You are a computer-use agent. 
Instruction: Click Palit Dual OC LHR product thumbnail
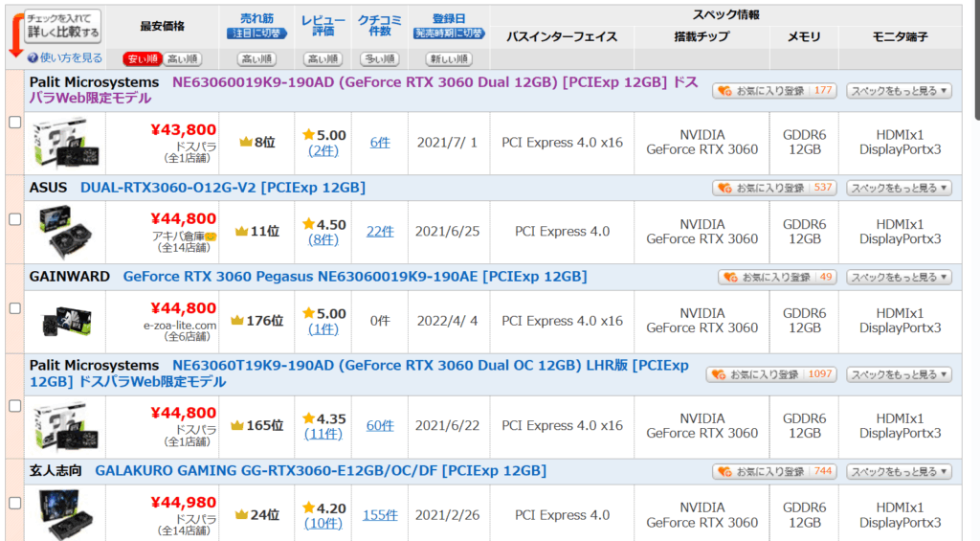tap(66, 426)
